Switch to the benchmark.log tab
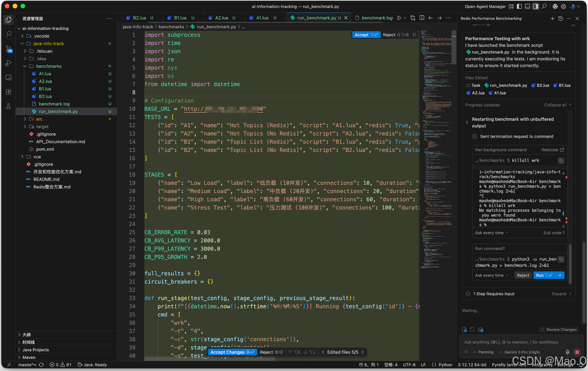 (377, 18)
